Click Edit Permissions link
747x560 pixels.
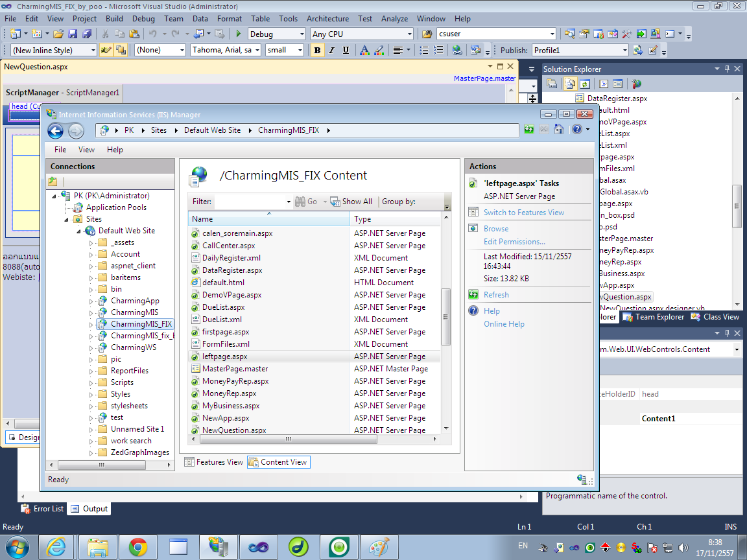pos(514,241)
